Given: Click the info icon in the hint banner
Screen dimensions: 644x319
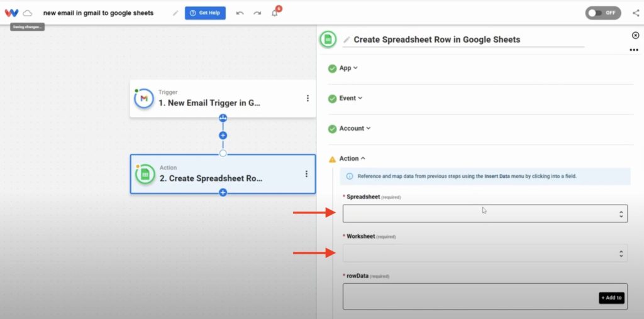Looking at the screenshot, I should click(350, 176).
